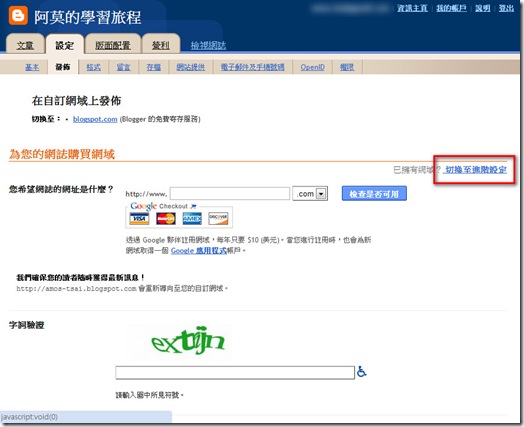524x427 pixels.
Task: Click the orange Blogger logo icon
Action: click(x=18, y=15)
